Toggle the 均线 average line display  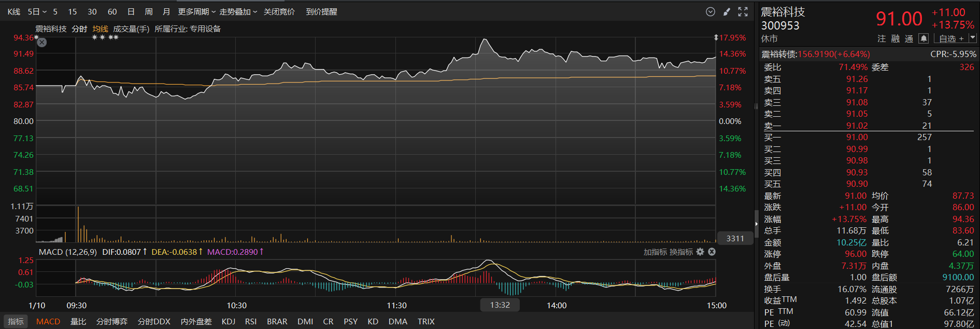[100, 29]
